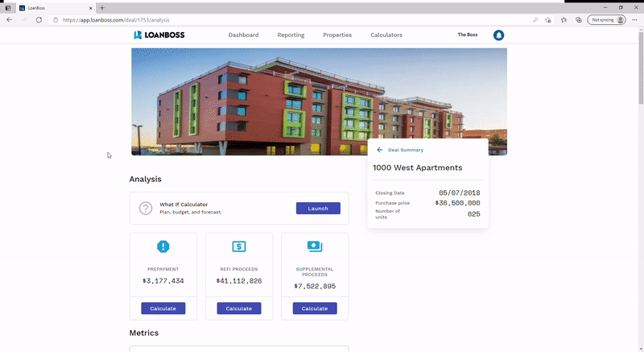Calculate the Prepayment amount
644x352 pixels.
[163, 309]
